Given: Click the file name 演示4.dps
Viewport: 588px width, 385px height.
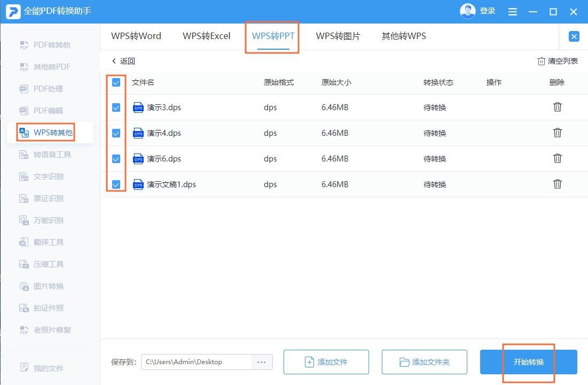Looking at the screenshot, I should (164, 133).
